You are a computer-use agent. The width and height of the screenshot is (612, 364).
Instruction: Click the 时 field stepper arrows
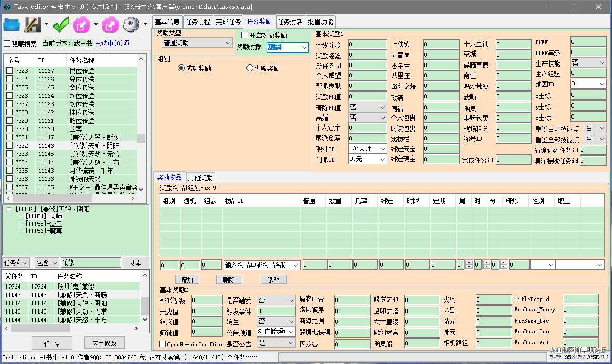click(486, 265)
